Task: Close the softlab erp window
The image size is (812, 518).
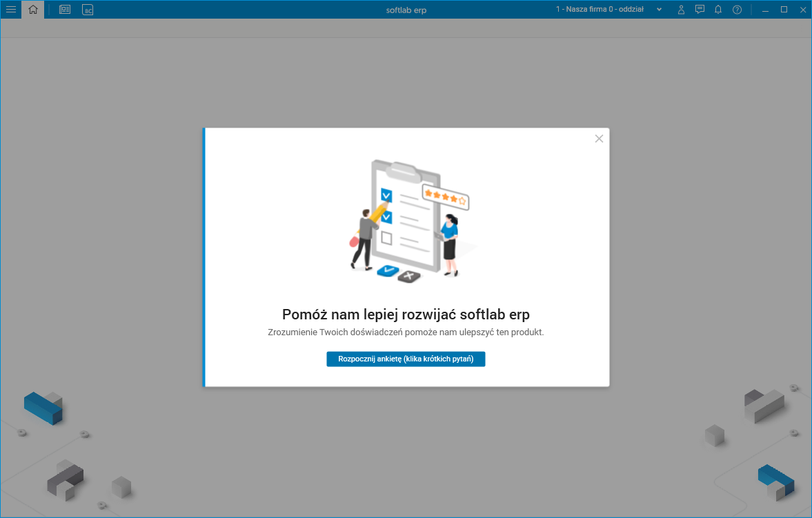Action: pyautogui.click(x=802, y=10)
